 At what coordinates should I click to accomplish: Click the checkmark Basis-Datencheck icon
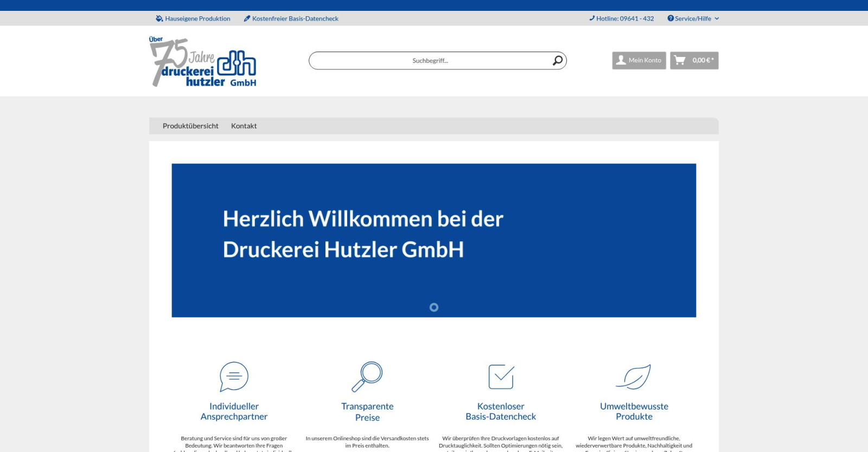pos(501,377)
